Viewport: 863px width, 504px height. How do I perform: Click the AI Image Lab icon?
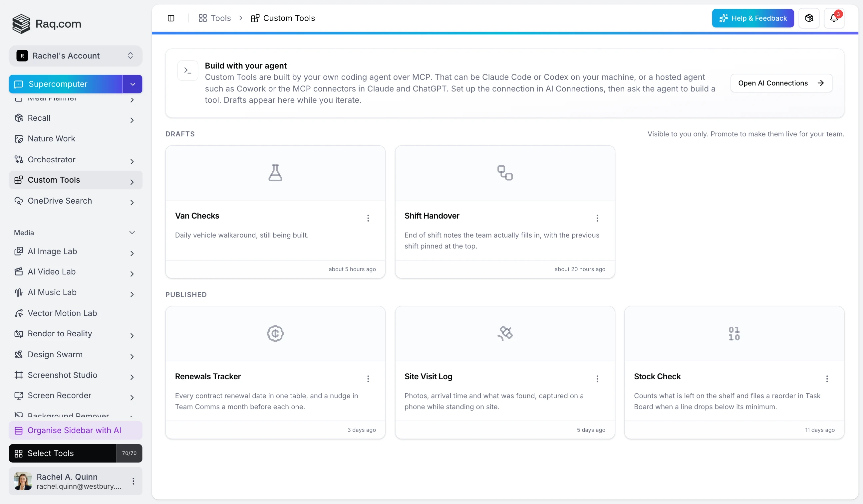(19, 252)
